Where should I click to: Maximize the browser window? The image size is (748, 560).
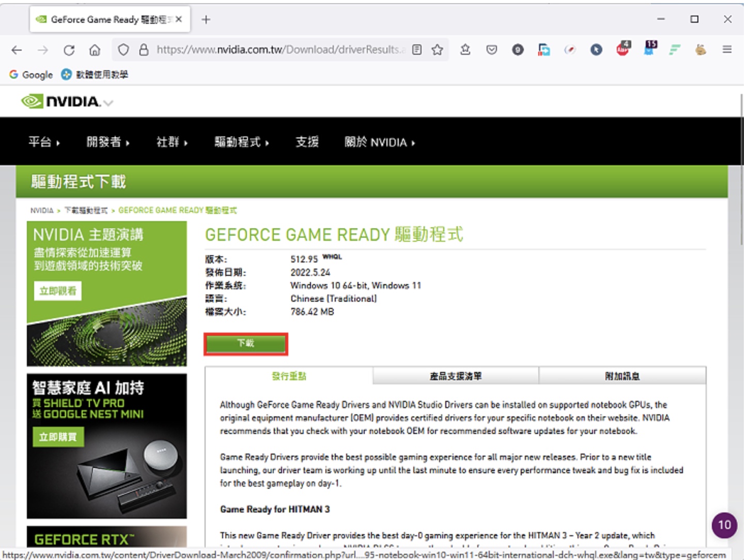pyautogui.click(x=694, y=19)
